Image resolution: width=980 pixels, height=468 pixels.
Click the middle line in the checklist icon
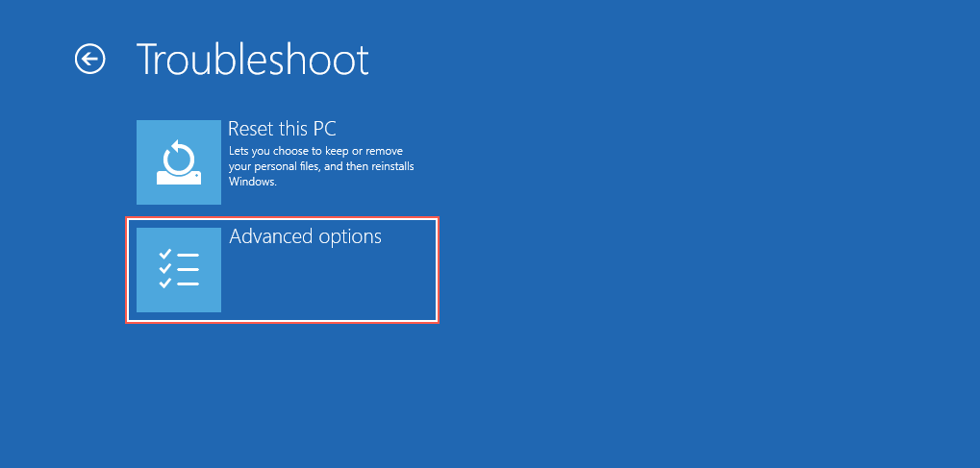pyautogui.click(x=188, y=270)
